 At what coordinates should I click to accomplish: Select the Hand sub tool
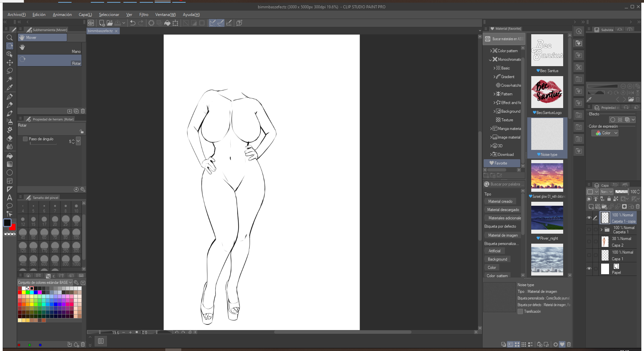(50, 49)
